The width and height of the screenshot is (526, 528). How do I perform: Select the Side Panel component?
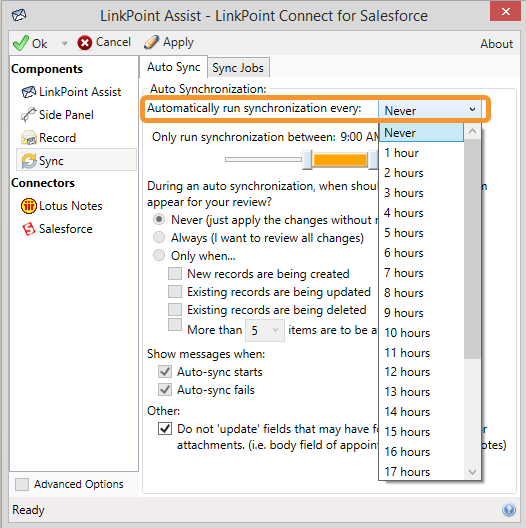click(x=57, y=115)
